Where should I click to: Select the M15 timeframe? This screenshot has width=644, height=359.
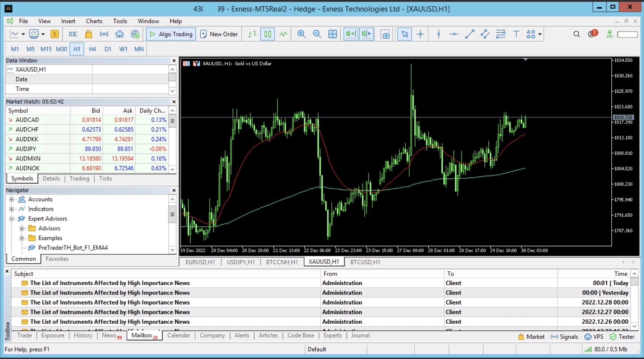click(46, 49)
